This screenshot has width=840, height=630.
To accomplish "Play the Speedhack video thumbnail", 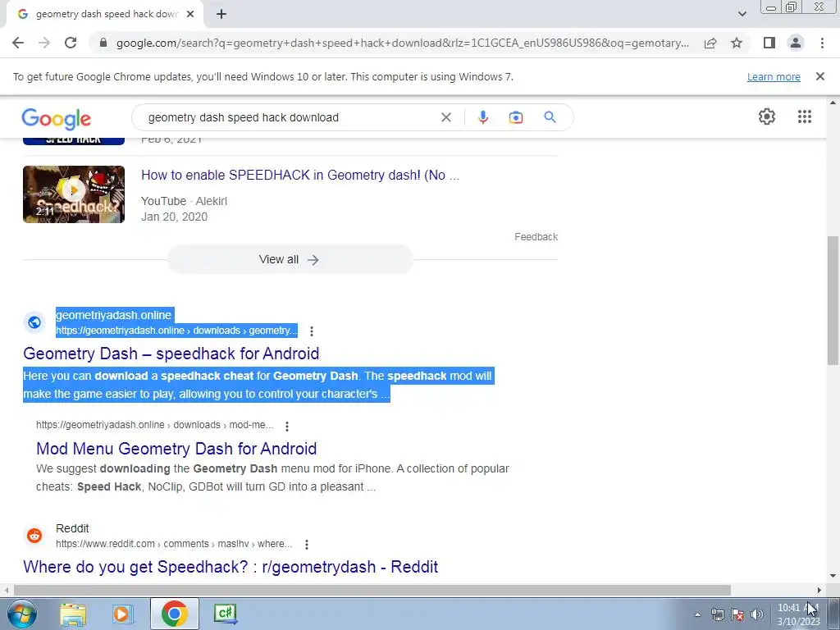I will point(73,194).
